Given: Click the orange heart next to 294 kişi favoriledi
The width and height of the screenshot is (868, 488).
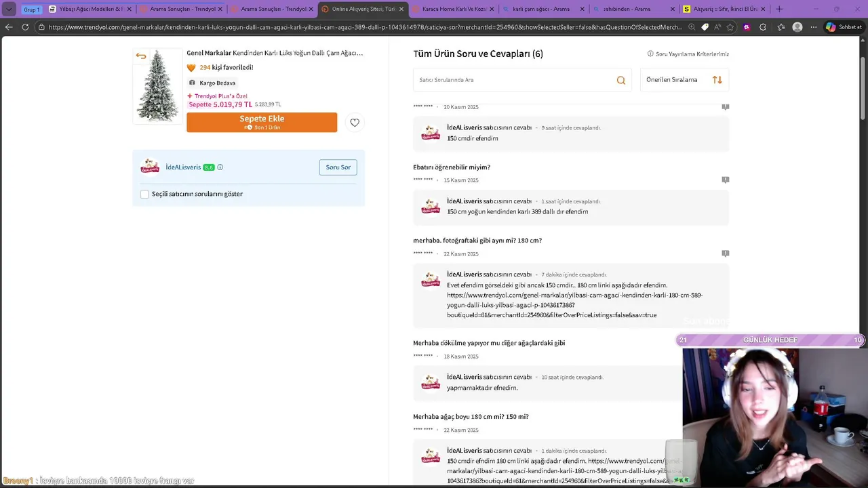Looking at the screenshot, I should pyautogui.click(x=191, y=68).
